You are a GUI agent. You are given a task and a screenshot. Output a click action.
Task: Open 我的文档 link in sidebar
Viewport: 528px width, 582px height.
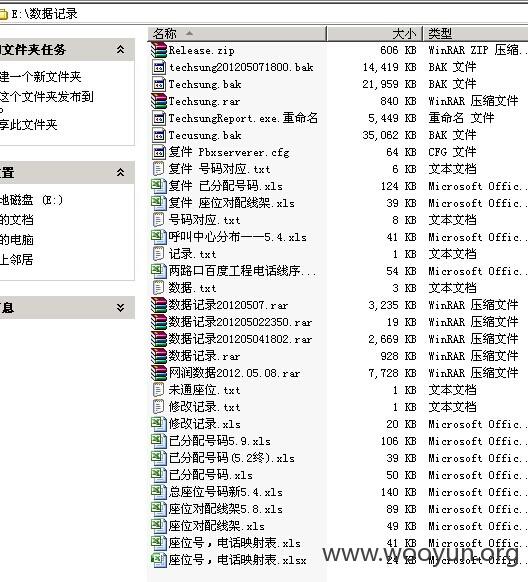(x=17, y=220)
